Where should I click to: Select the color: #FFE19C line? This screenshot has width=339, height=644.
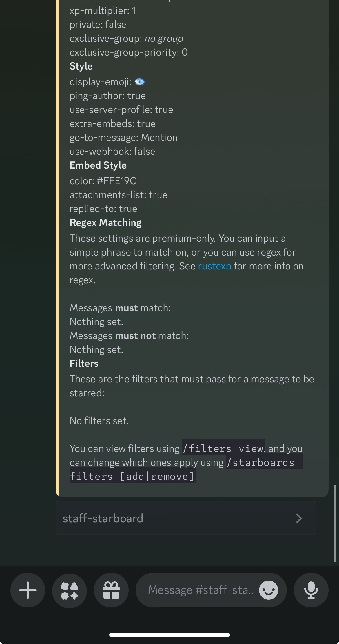pos(103,181)
